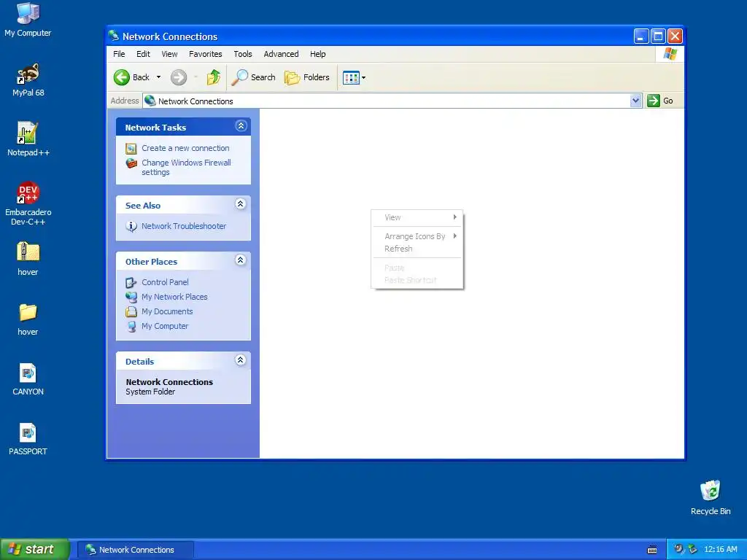Screen dimensions: 747x560
Task: Open the File menu
Action: point(119,54)
